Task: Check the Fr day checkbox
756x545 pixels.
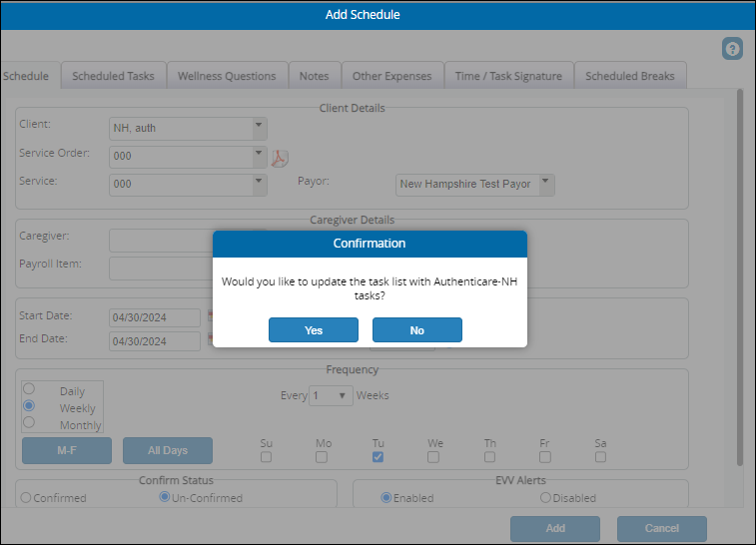Action: 545,457
